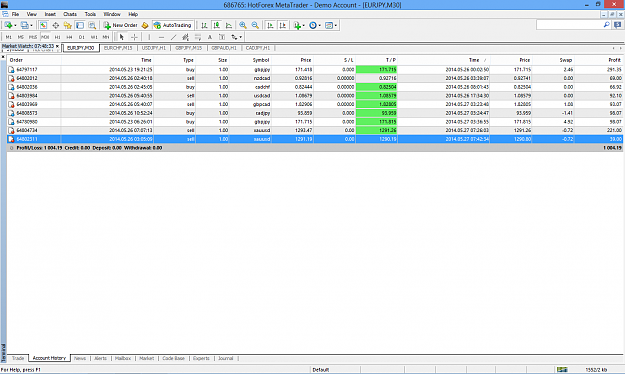This screenshot has height=374, width=625.
Task: Select the Text tool labeled A
Action: [210, 37]
